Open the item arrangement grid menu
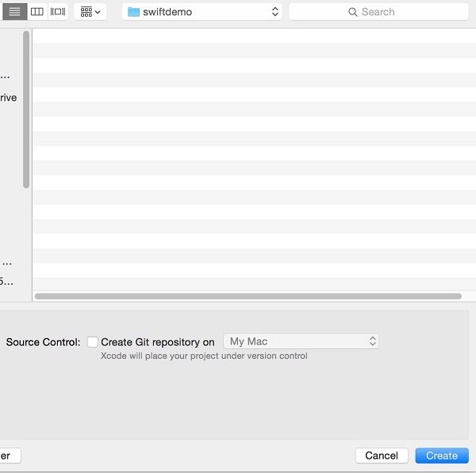The height and width of the screenshot is (473, 476). (90, 12)
